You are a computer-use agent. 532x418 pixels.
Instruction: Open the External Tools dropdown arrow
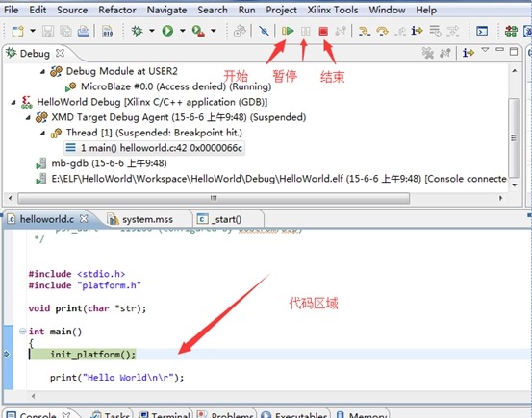[x=214, y=31]
